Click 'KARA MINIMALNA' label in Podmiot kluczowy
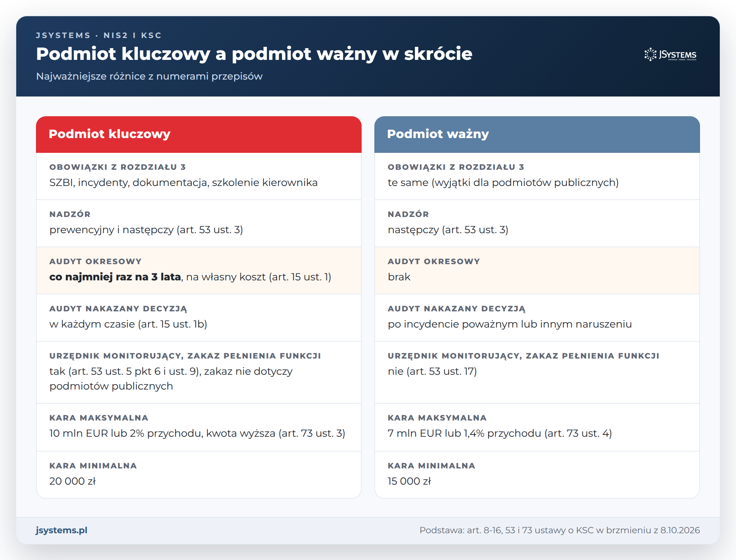Image resolution: width=736 pixels, height=560 pixels. tap(93, 466)
